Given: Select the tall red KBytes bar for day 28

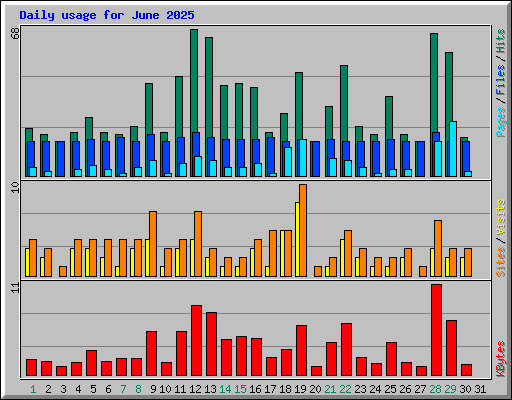Looking at the screenshot, I should coord(436,330).
